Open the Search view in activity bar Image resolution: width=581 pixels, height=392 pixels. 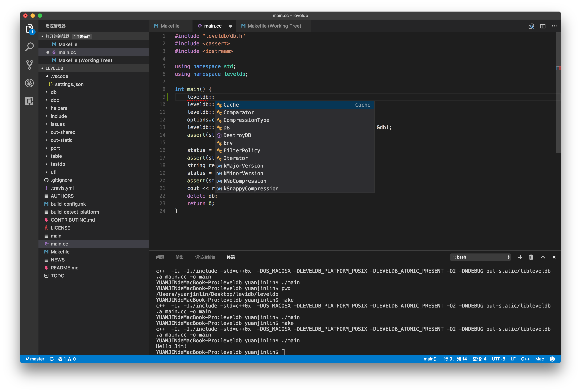(x=30, y=47)
